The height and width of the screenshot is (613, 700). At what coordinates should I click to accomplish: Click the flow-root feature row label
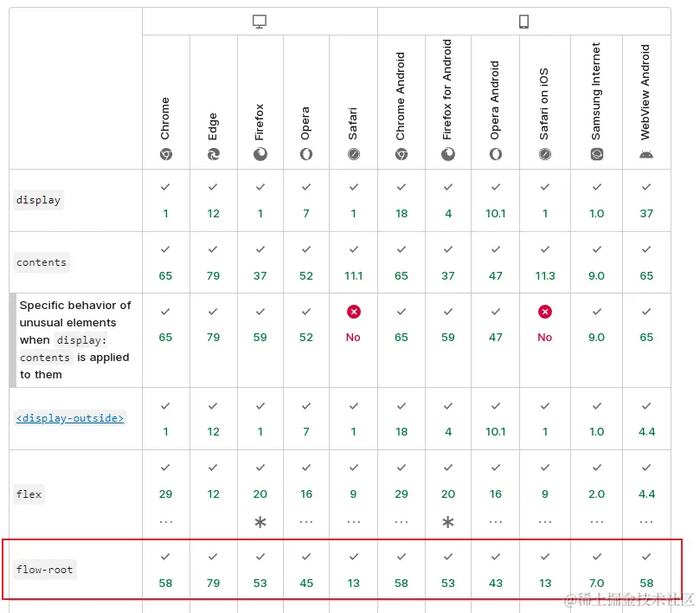pyautogui.click(x=45, y=570)
